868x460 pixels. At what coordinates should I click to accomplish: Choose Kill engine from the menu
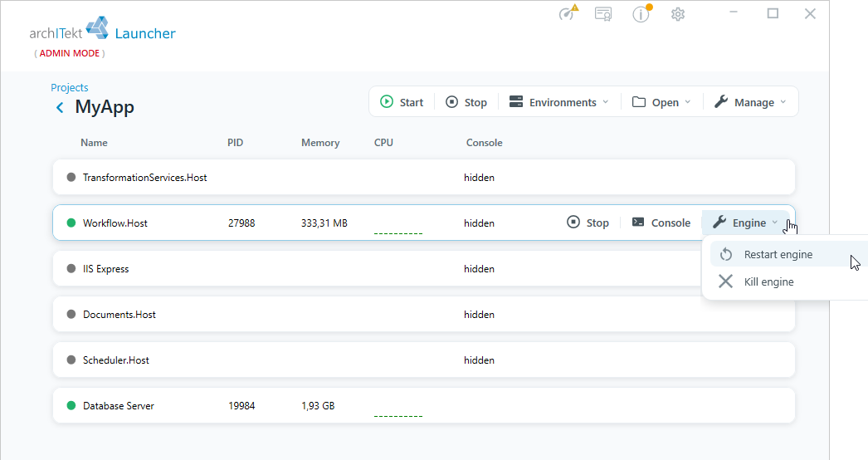pos(789,281)
